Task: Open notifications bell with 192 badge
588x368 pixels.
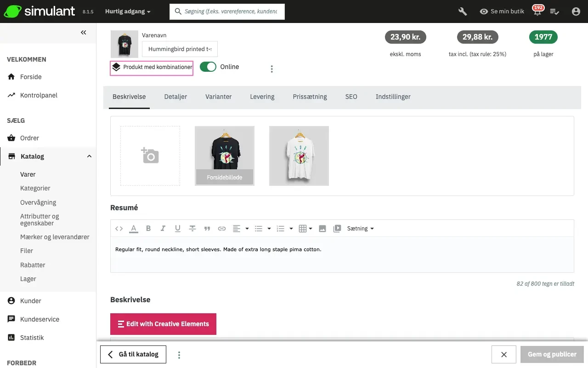Action: [x=537, y=11]
